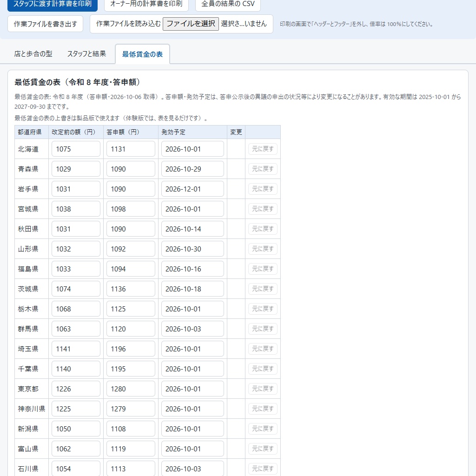Screen dimensions: 476x476
Task: Click 東京都 改定前の額 field 1226
Action: (x=76, y=389)
